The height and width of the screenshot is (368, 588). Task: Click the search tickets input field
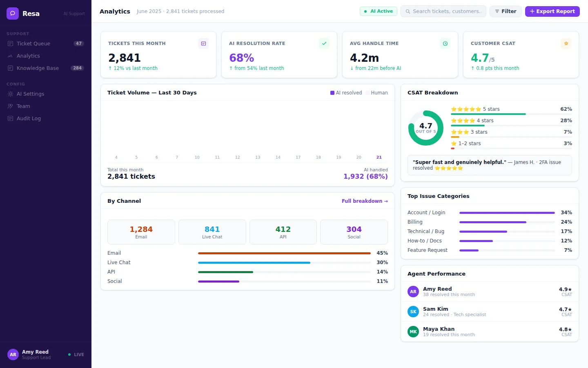[443, 11]
